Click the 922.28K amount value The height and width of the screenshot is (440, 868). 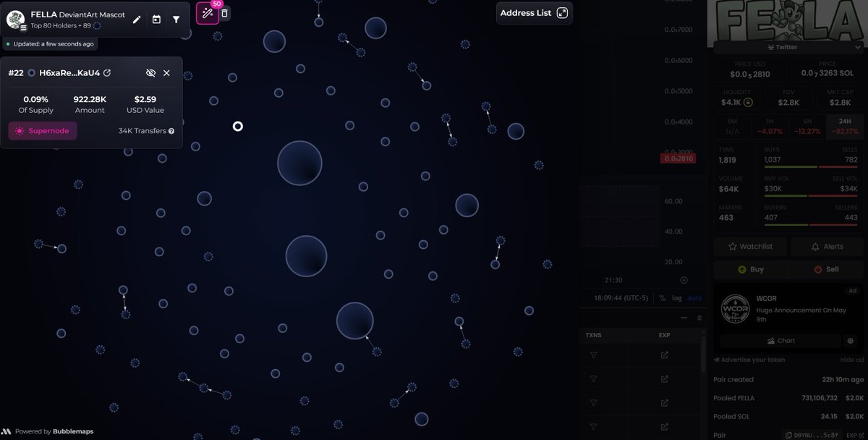(x=90, y=99)
